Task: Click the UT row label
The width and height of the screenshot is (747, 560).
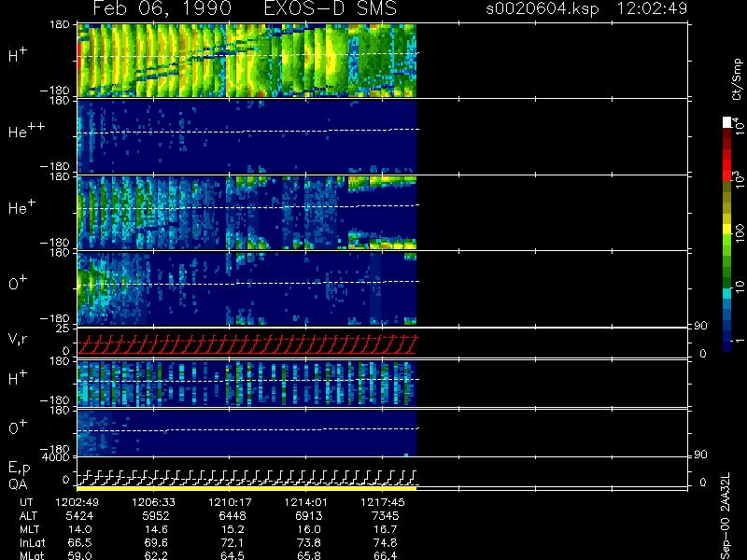Action: point(26,502)
